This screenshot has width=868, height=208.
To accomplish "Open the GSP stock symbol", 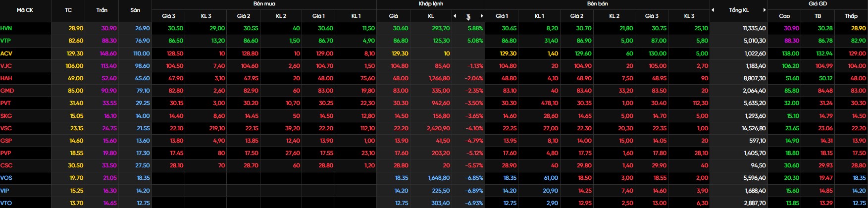I will (6, 141).
